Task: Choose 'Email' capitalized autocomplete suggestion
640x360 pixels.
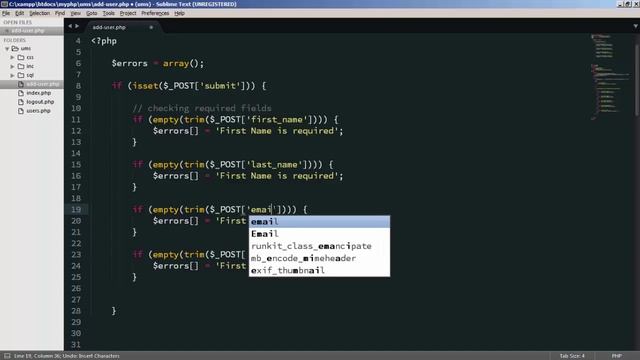Action: 319,234
